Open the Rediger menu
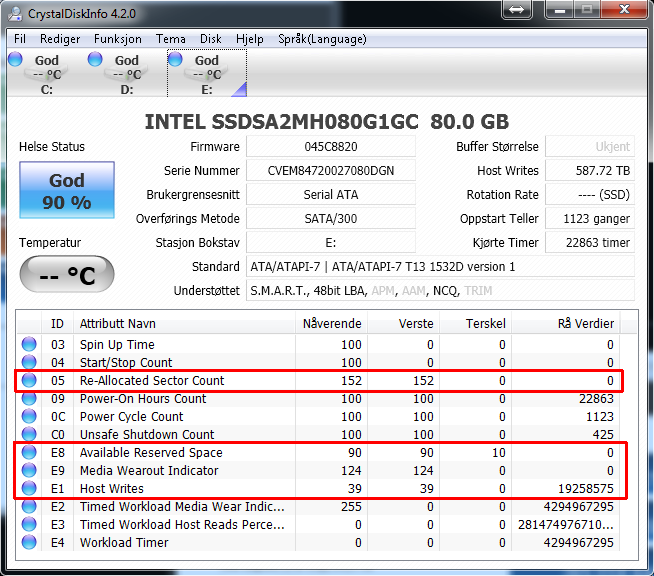Image resolution: width=654 pixels, height=576 pixels. pyautogui.click(x=60, y=39)
